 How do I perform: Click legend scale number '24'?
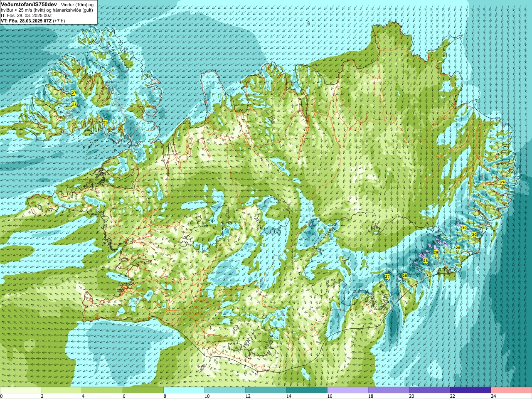click(493, 396)
